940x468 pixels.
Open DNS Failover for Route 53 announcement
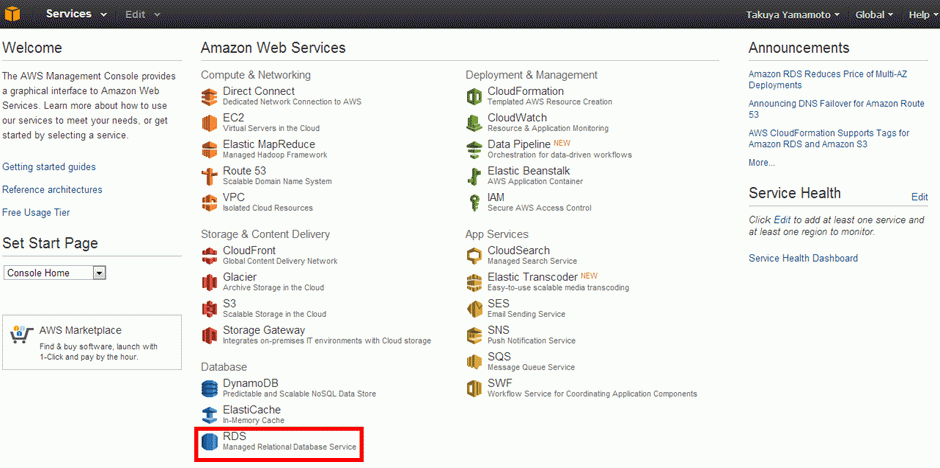[836, 108]
